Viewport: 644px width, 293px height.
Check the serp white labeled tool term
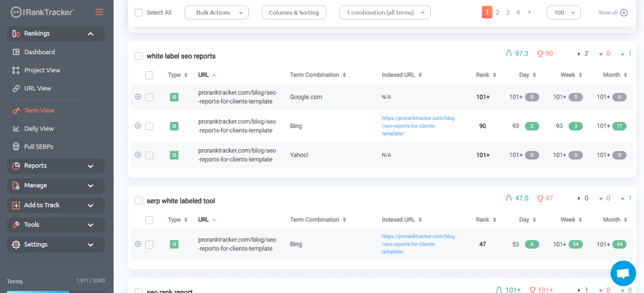139,201
